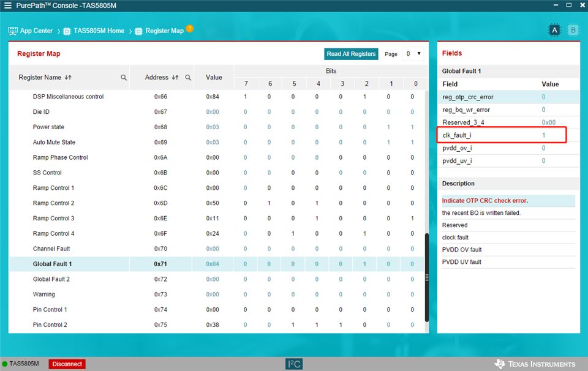This screenshot has width=588, height=371.
Task: Select device B icon
Action: 573,31
